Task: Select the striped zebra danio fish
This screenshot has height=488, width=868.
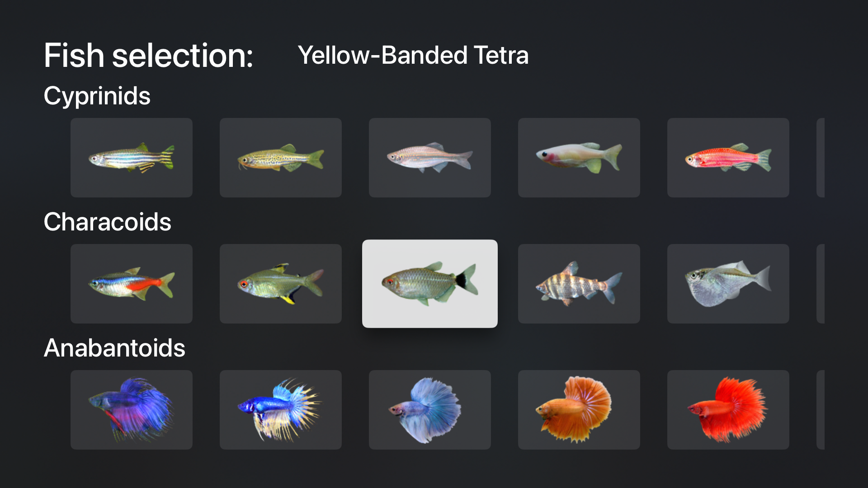Action: [x=132, y=158]
